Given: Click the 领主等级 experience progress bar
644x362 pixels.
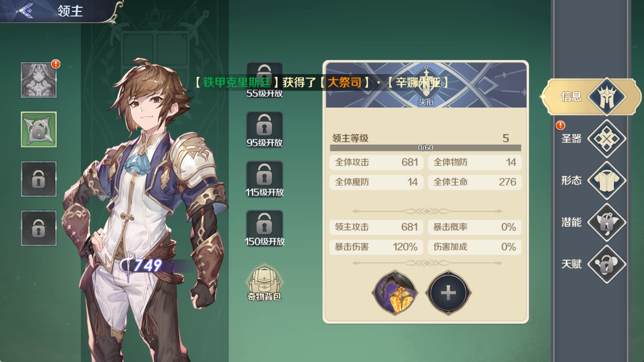Looking at the screenshot, I should 425,148.
